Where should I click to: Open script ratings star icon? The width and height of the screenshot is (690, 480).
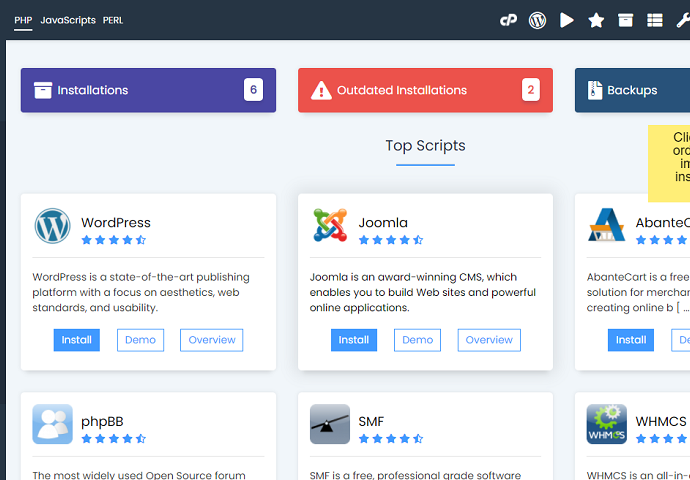point(596,20)
